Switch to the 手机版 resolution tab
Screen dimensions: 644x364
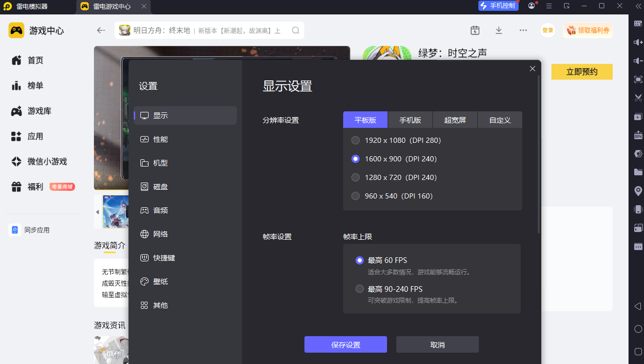[410, 120]
